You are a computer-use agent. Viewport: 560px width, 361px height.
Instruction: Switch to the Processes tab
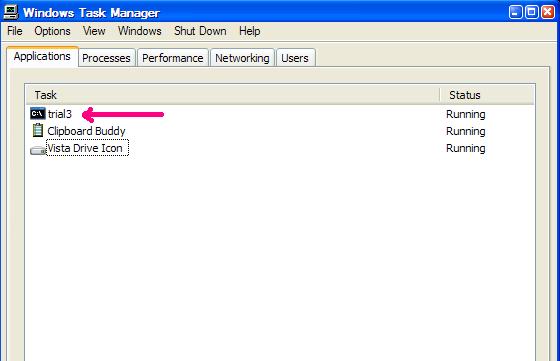[106, 58]
